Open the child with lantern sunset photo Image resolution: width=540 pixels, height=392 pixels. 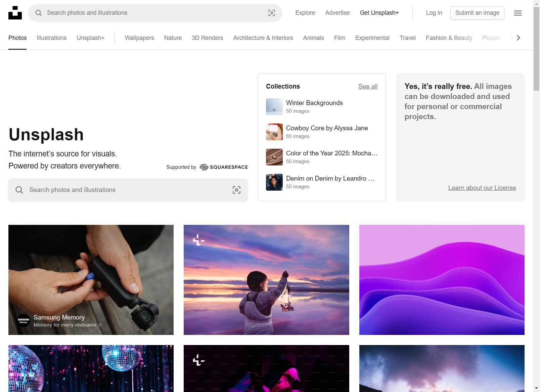coord(266,280)
